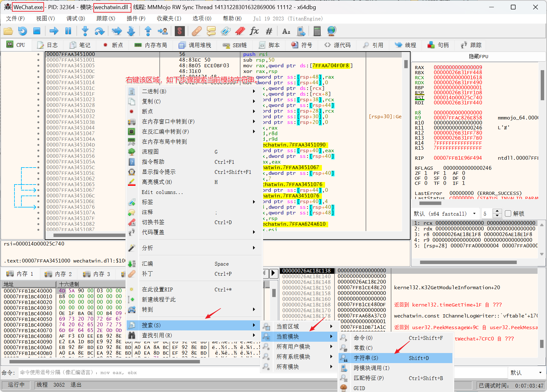Image resolution: width=547 pixels, height=392 pixels.
Task: Expand the 断点 context submenu
Action: [194, 112]
